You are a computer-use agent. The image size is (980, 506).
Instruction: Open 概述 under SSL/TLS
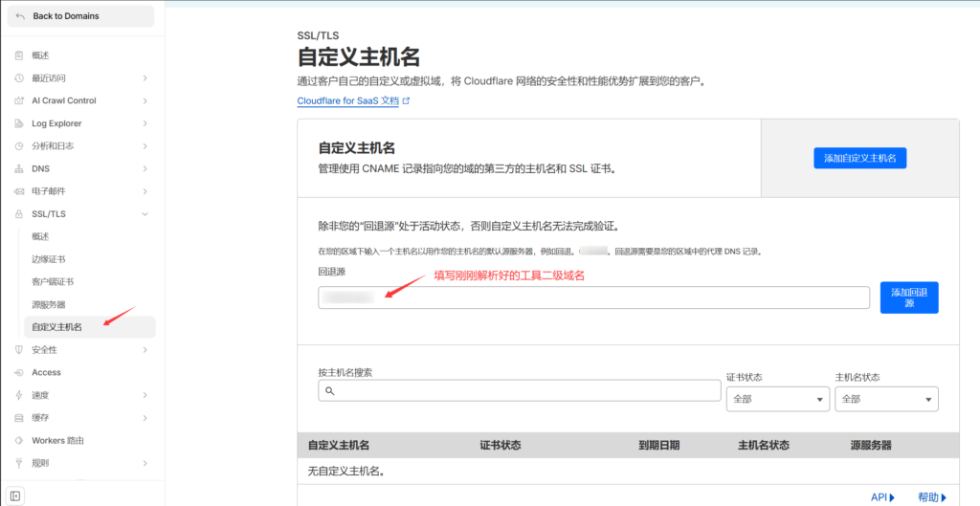(40, 237)
